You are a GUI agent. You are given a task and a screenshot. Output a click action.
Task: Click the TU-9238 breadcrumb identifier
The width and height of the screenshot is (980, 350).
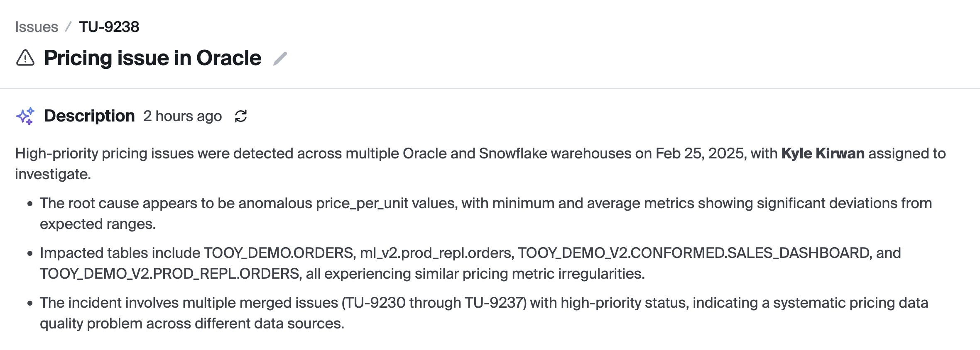coord(109,27)
